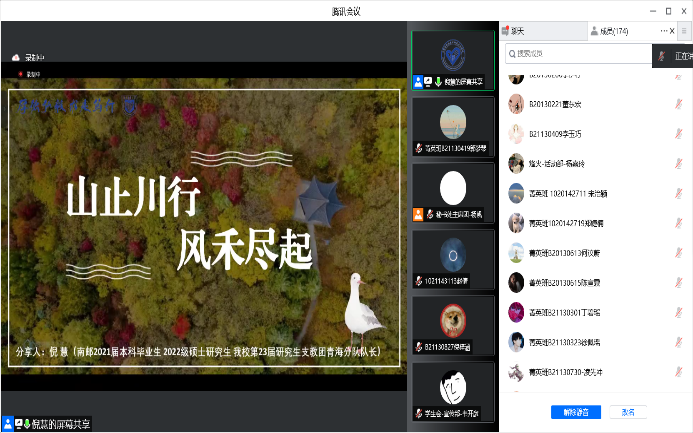Click the orange person icon on third video tile
This screenshot has height=433, width=693.
(418, 214)
